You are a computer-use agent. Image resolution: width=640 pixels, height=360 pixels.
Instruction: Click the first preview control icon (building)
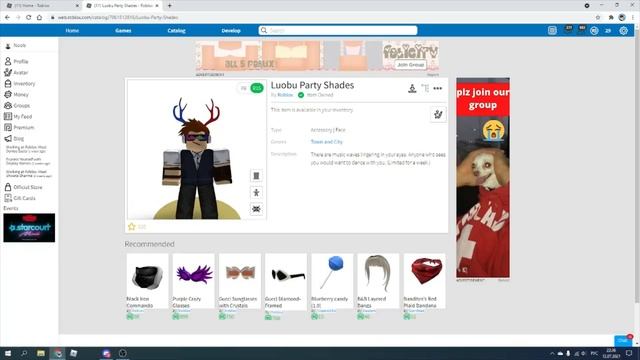coord(256,176)
